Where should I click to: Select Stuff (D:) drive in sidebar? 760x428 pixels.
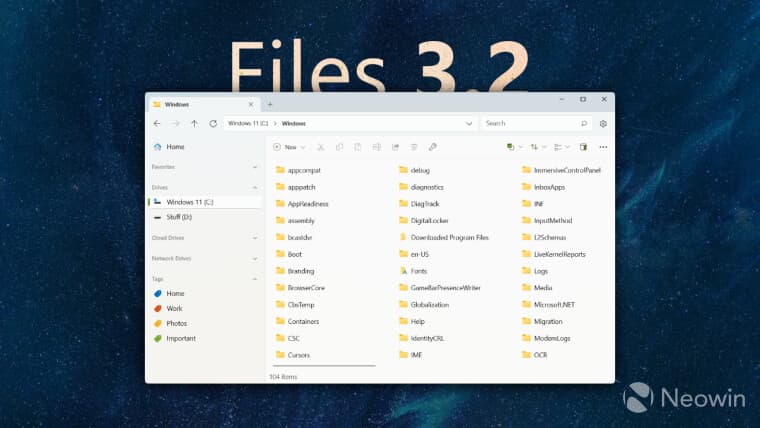click(205, 217)
